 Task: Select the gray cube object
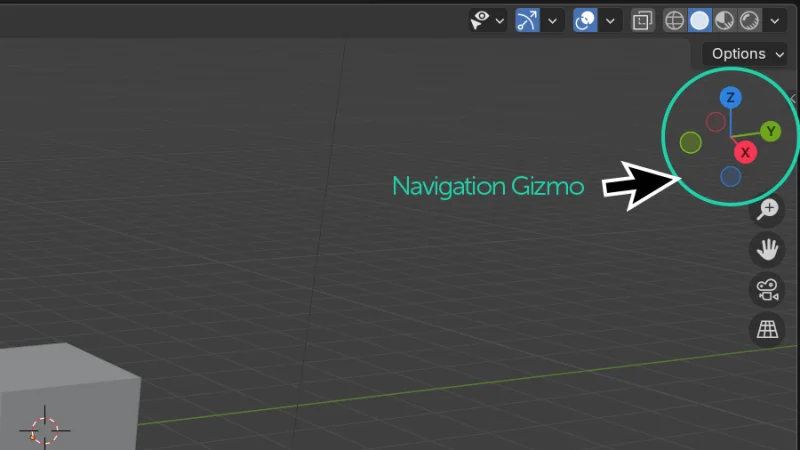tap(68, 397)
